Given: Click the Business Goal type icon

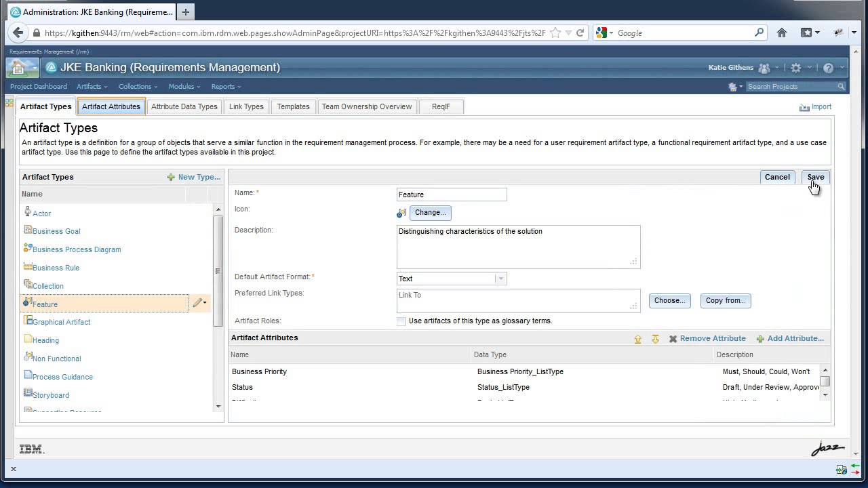Looking at the screenshot, I should (x=28, y=230).
